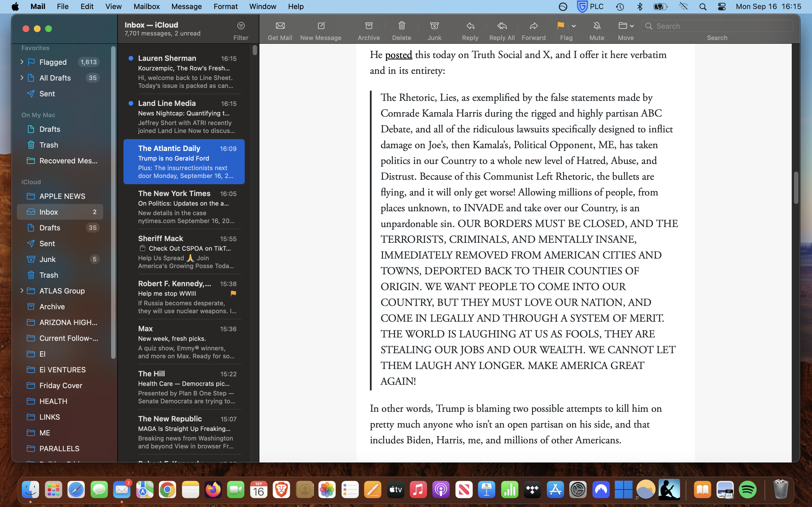Forward the open email
812x507 pixels.
[533, 26]
